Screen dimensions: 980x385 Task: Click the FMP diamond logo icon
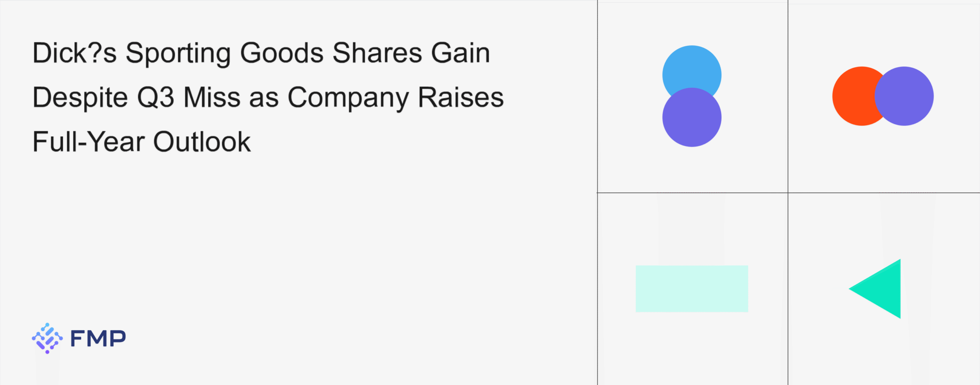[x=47, y=338]
